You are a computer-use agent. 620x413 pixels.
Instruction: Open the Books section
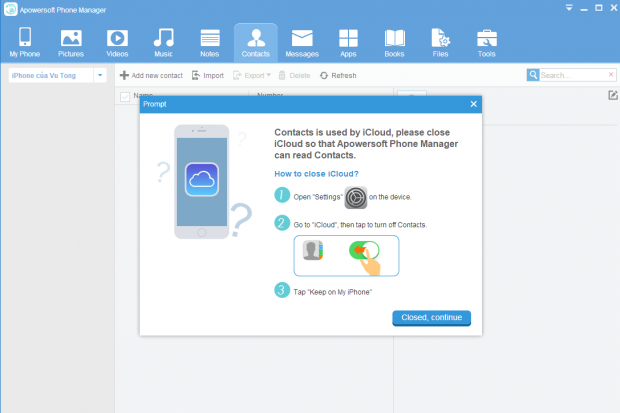(394, 43)
